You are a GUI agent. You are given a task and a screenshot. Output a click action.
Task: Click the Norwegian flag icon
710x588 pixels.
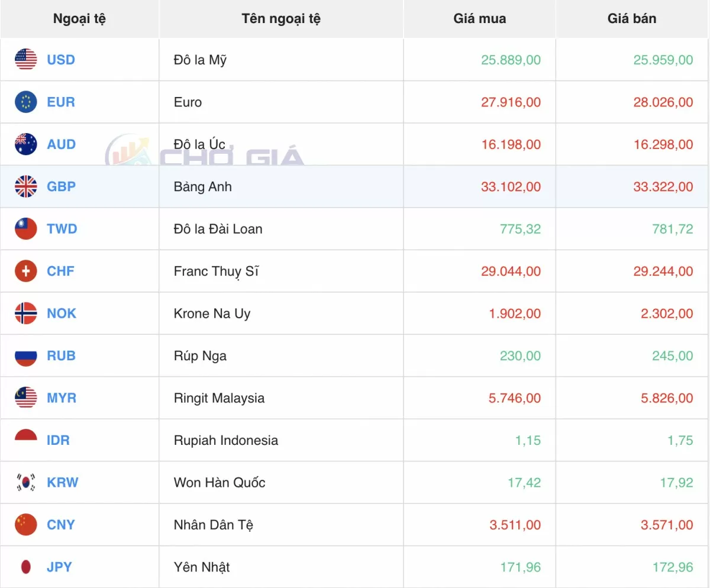[26, 314]
